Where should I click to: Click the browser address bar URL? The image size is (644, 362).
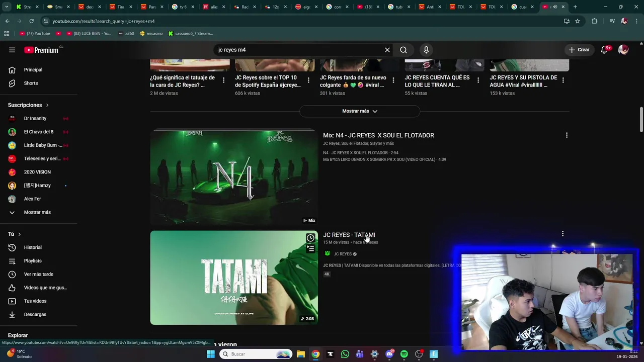click(103, 21)
